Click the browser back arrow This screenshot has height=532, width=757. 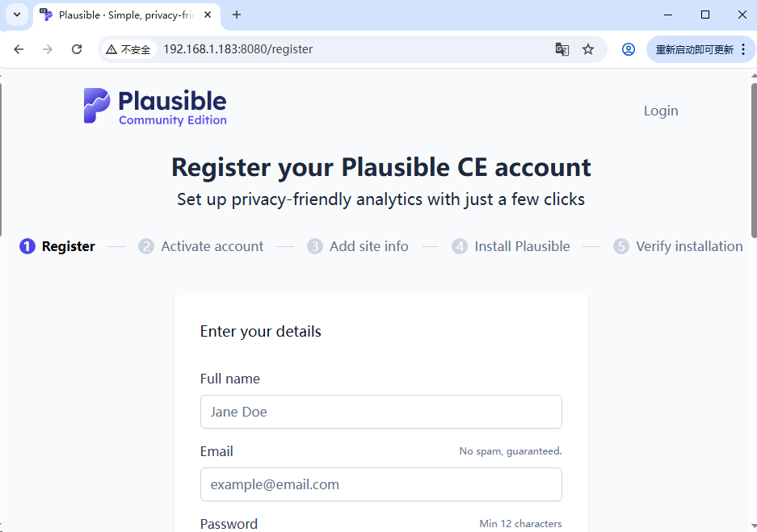(x=19, y=49)
